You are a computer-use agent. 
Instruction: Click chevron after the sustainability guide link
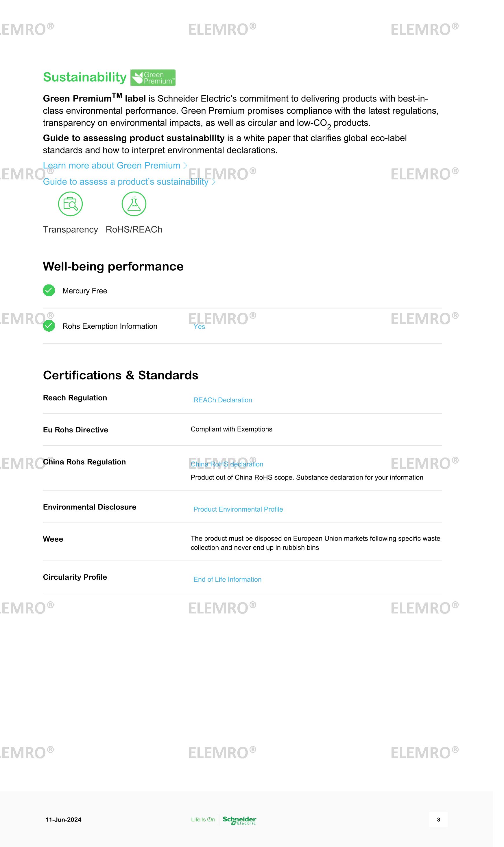(213, 182)
